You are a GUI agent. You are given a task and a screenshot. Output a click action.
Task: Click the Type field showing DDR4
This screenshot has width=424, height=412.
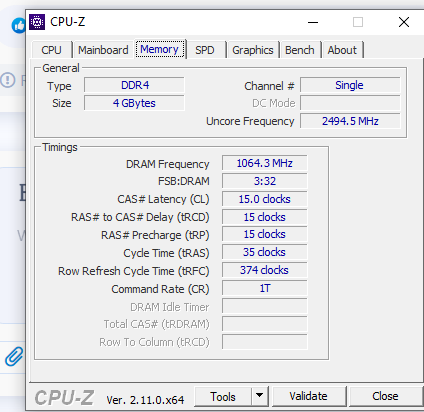click(x=134, y=85)
